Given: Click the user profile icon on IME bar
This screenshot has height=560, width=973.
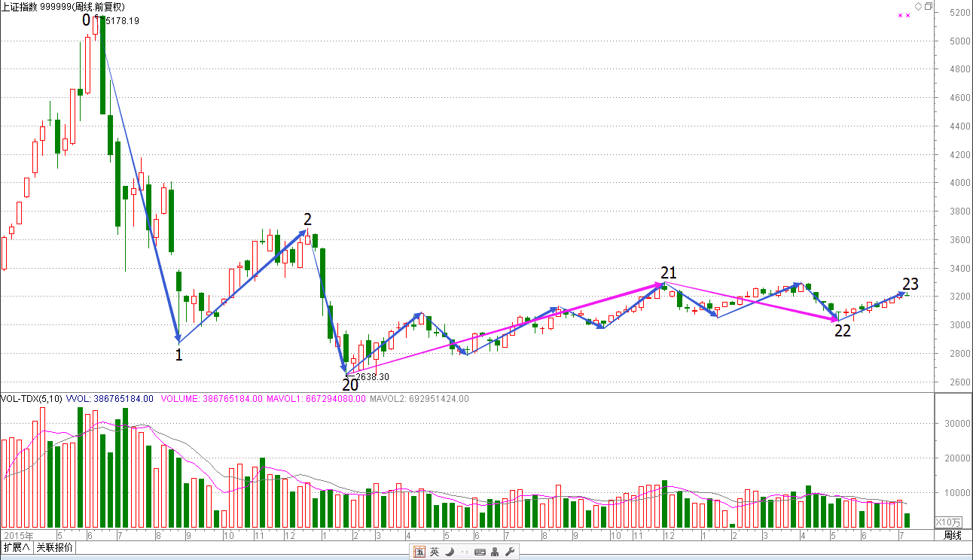Looking at the screenshot, I should pos(494,552).
